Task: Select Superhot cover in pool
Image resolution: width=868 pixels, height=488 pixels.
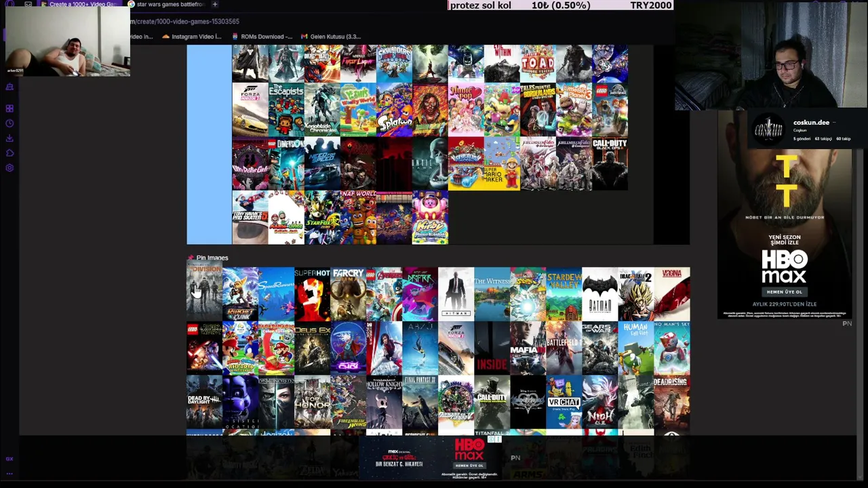Action: (312, 293)
